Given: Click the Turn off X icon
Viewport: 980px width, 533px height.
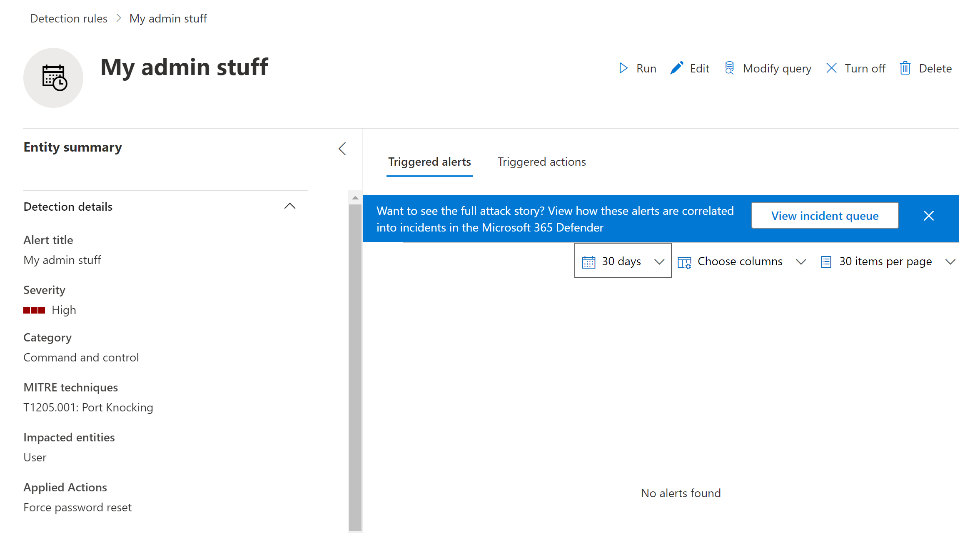Looking at the screenshot, I should [831, 68].
